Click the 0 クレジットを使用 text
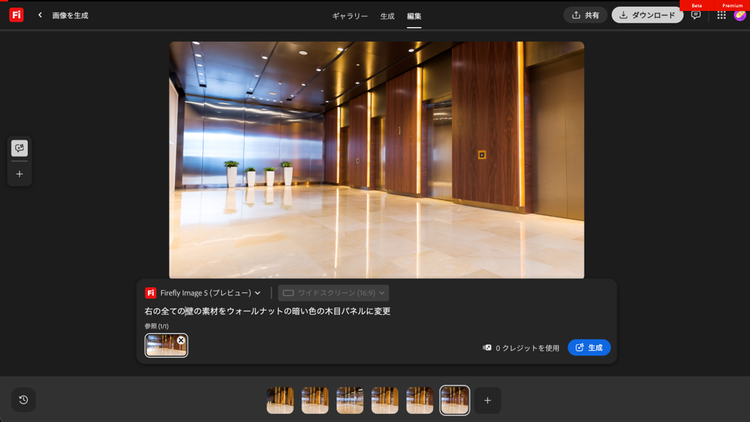750x422 pixels. (x=527, y=348)
